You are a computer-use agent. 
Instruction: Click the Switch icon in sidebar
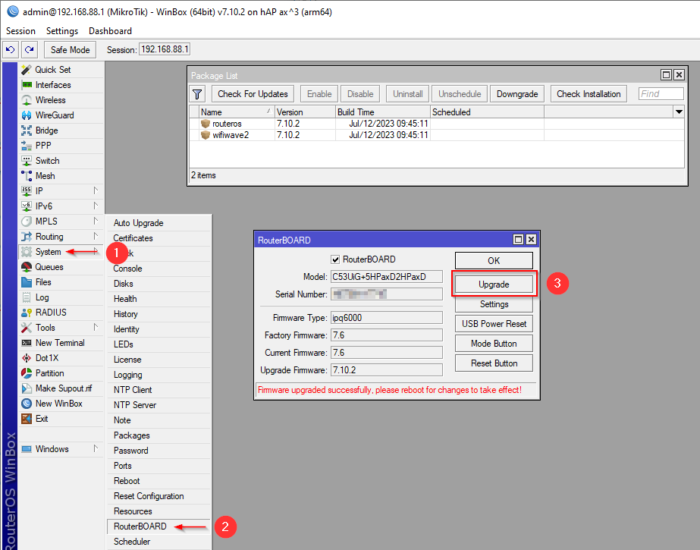tap(27, 161)
